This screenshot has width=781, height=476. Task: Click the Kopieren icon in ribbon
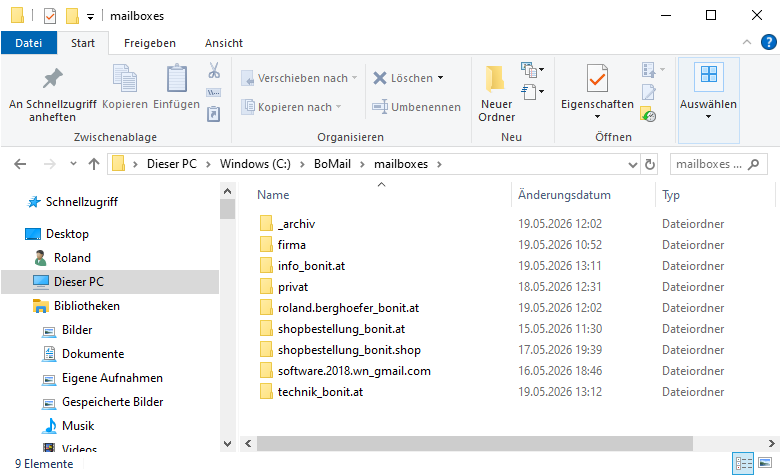pos(125,79)
